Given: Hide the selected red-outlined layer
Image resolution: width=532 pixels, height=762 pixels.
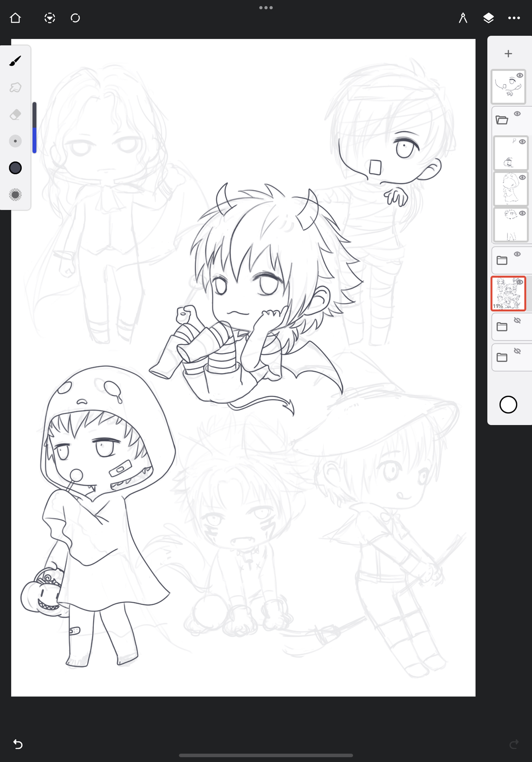Looking at the screenshot, I should point(519,282).
